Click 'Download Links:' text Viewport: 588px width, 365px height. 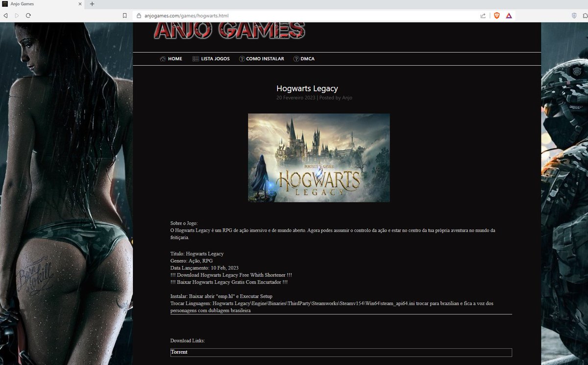coord(188,340)
